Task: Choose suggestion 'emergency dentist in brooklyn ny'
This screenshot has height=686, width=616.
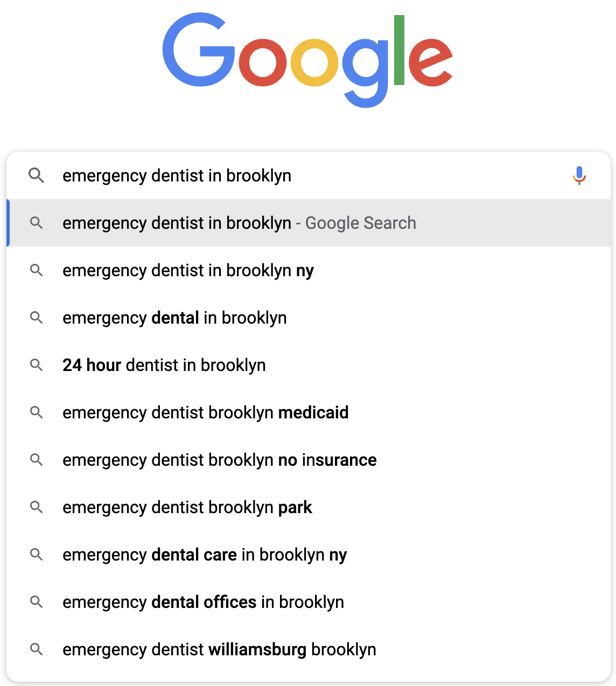Action: point(309,270)
